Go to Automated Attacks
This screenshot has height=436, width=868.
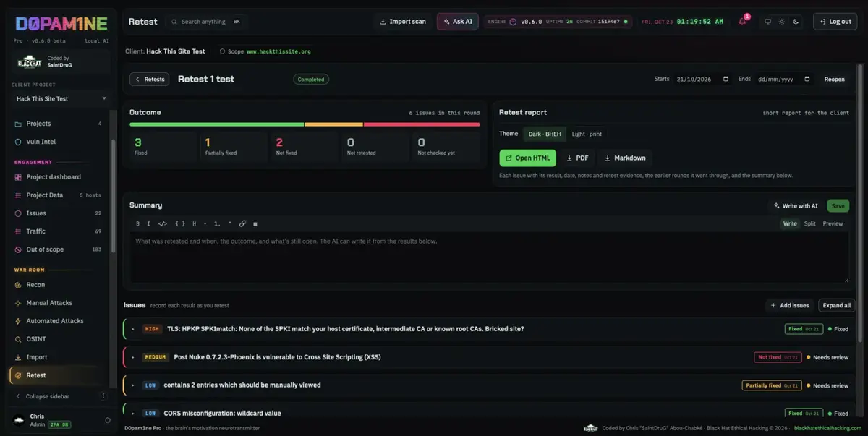58,321
